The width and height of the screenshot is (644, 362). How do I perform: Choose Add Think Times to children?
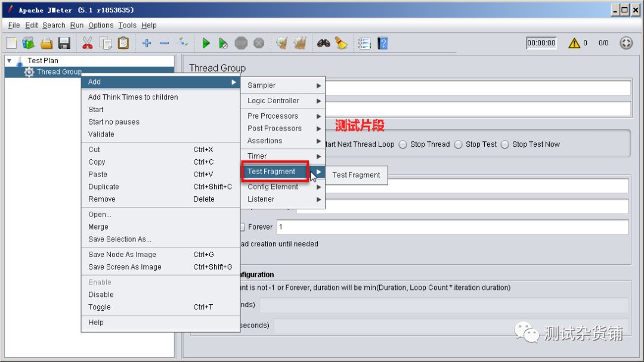(160, 97)
